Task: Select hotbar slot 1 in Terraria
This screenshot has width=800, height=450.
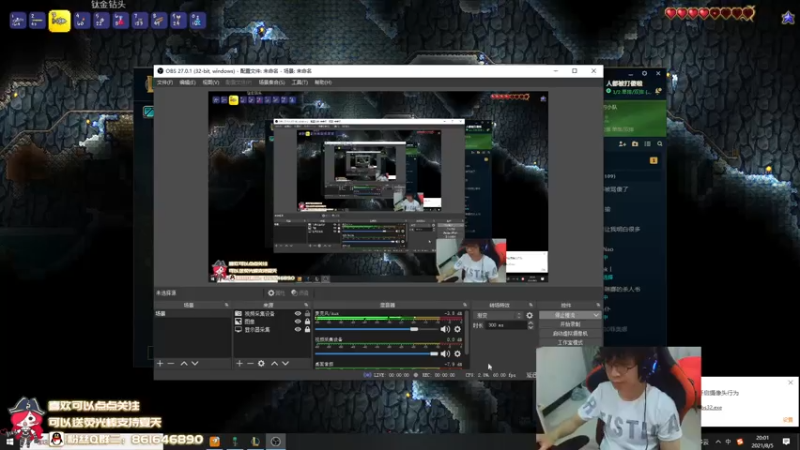Action: tap(18, 21)
